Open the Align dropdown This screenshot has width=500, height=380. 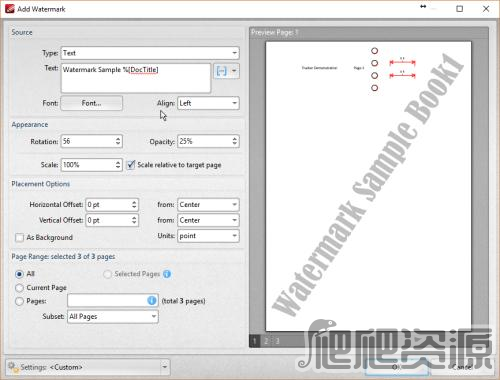[208, 103]
